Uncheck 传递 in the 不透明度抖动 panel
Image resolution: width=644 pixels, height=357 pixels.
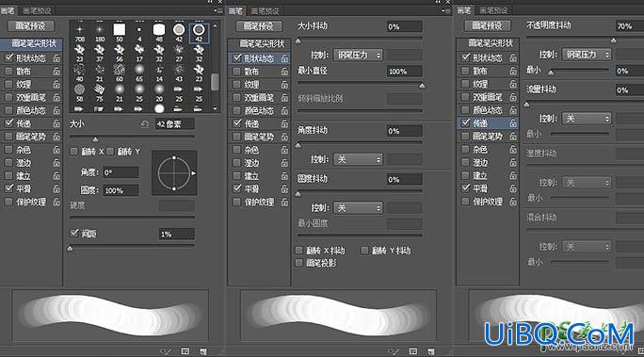(x=465, y=122)
